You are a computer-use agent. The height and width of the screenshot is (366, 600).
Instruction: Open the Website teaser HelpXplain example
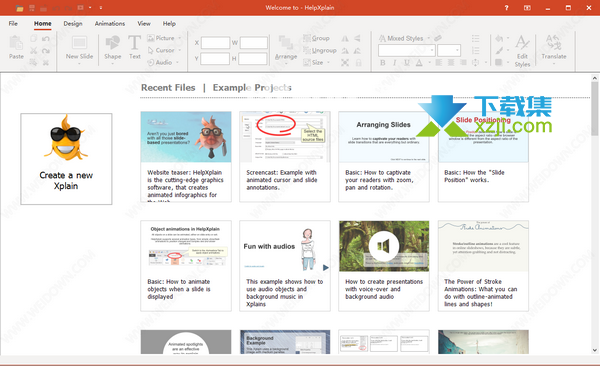[186, 157]
